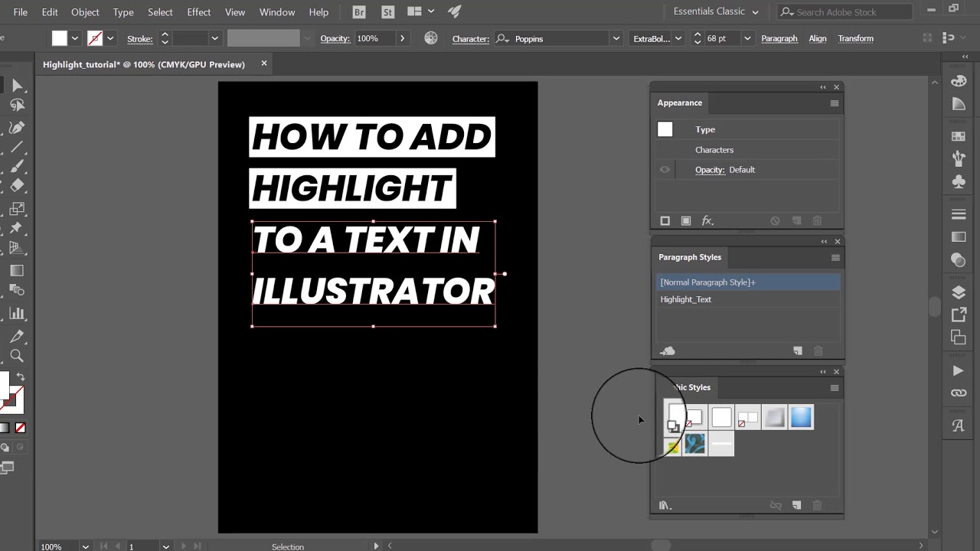980x551 pixels.
Task: Expand the Opacity slider arrow
Action: (x=402, y=38)
